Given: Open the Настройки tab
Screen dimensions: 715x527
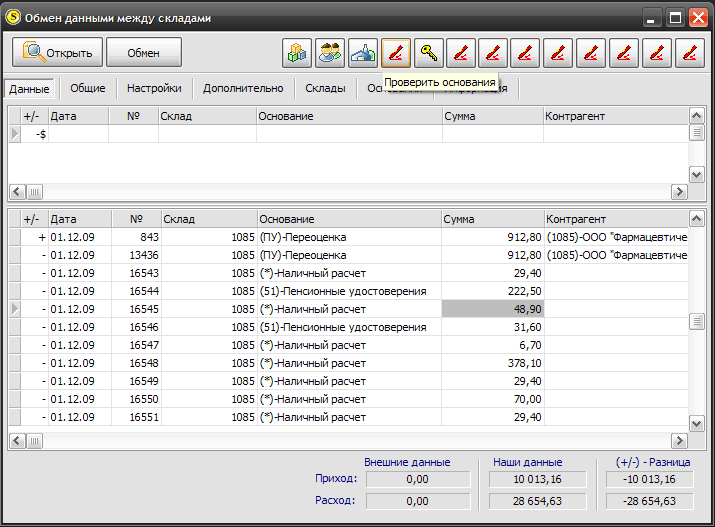Looking at the screenshot, I should 154,88.
